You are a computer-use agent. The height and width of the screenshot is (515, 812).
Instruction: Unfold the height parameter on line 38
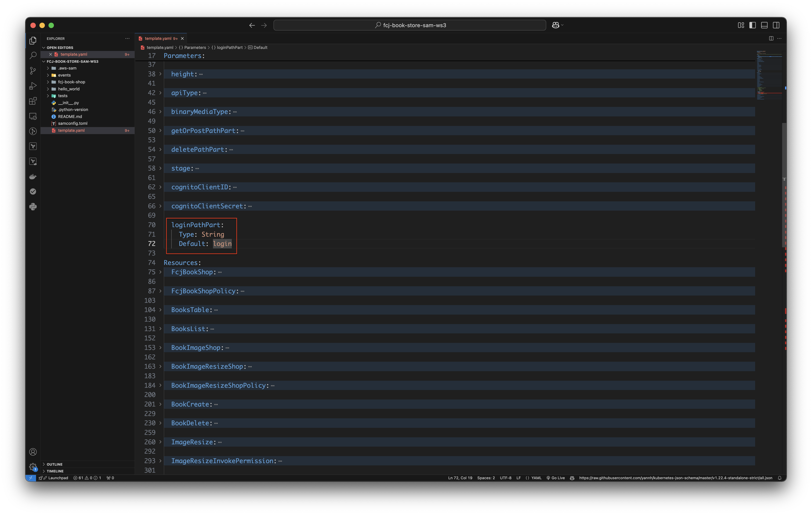coord(160,74)
